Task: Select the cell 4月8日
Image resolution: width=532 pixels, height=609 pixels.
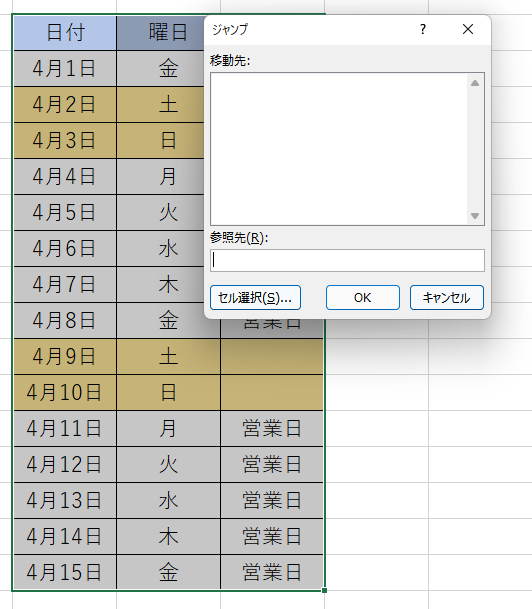Action: (x=65, y=320)
